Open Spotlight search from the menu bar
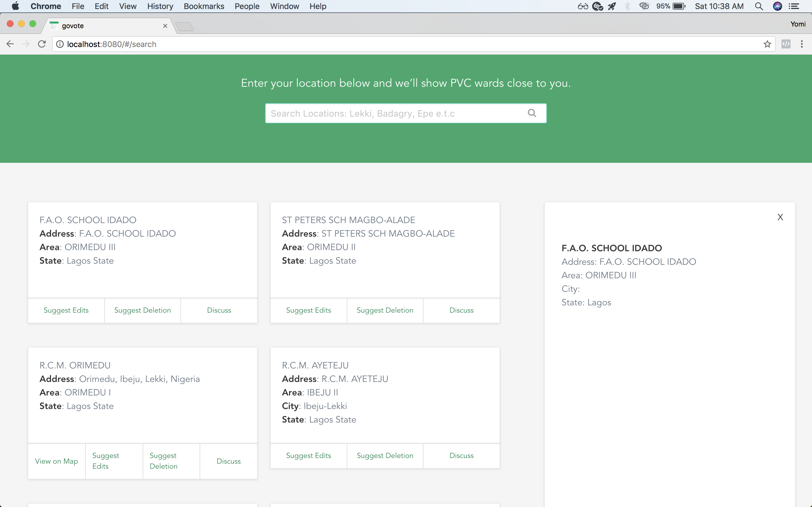812x507 pixels. click(x=759, y=6)
